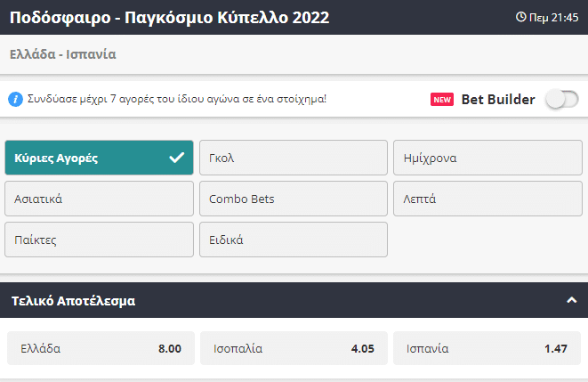Show the Combo Bets tab
The height and width of the screenshot is (382, 588).
tap(293, 199)
